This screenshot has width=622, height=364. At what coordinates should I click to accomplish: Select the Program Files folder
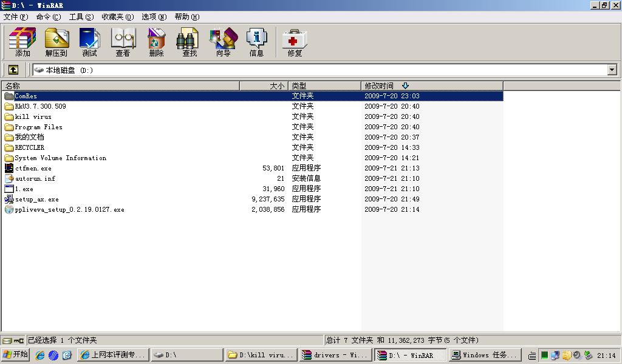[33, 127]
